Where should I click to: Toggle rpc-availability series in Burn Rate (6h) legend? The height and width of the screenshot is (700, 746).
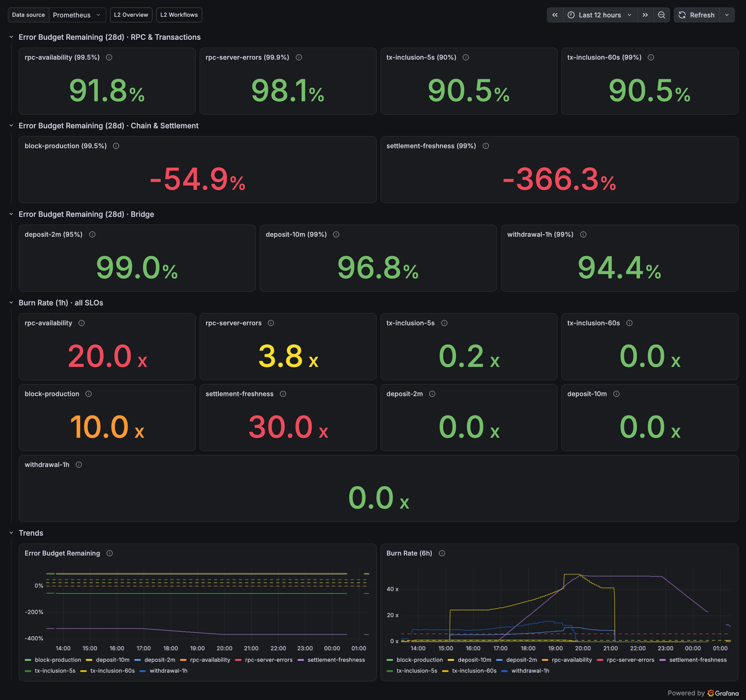[x=572, y=660]
